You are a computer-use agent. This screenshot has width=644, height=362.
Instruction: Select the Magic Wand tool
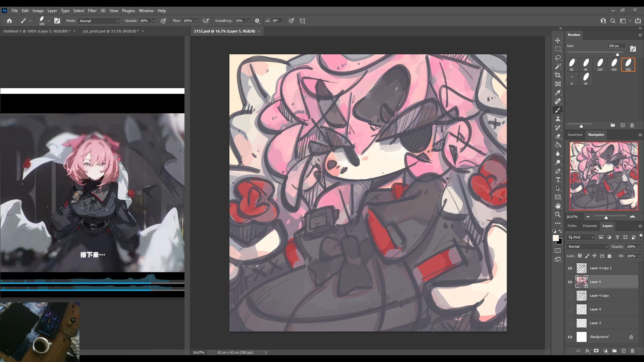click(558, 66)
